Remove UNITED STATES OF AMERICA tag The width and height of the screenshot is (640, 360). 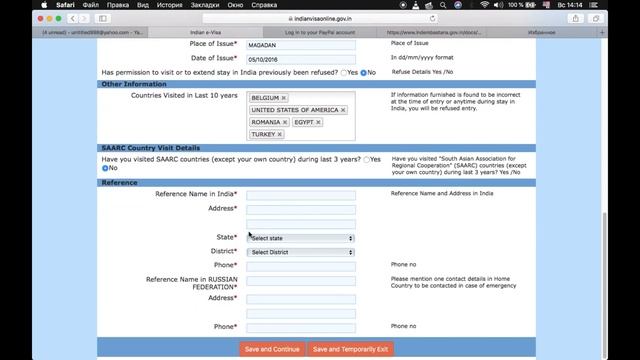tap(343, 110)
